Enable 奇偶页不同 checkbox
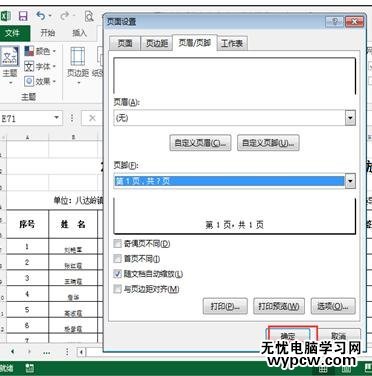This screenshot has height=376, width=372. coord(117,244)
